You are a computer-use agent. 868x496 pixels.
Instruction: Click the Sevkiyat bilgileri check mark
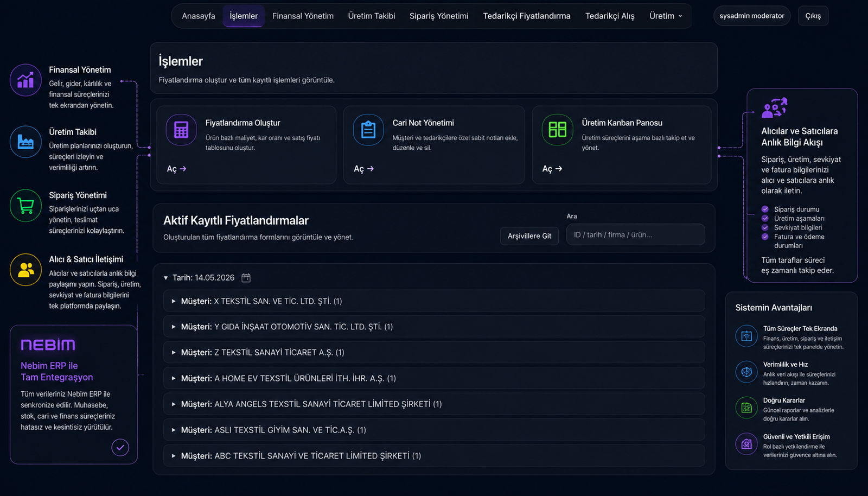(765, 227)
